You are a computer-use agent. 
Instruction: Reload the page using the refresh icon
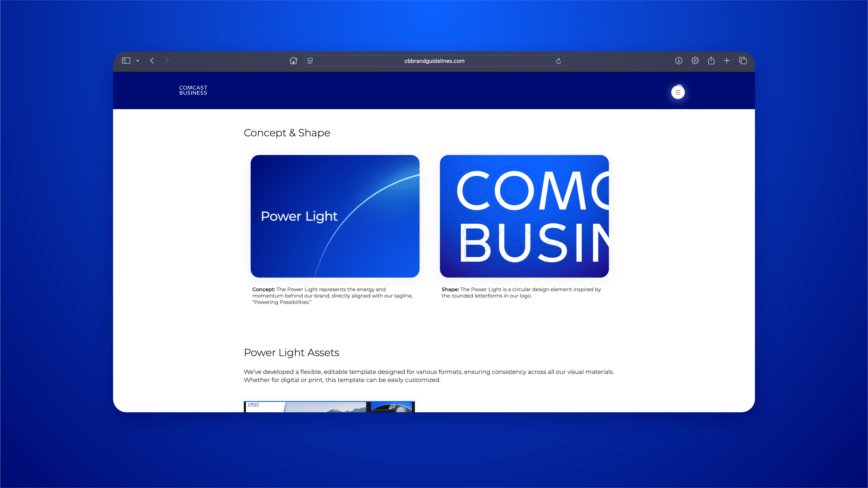pos(558,61)
